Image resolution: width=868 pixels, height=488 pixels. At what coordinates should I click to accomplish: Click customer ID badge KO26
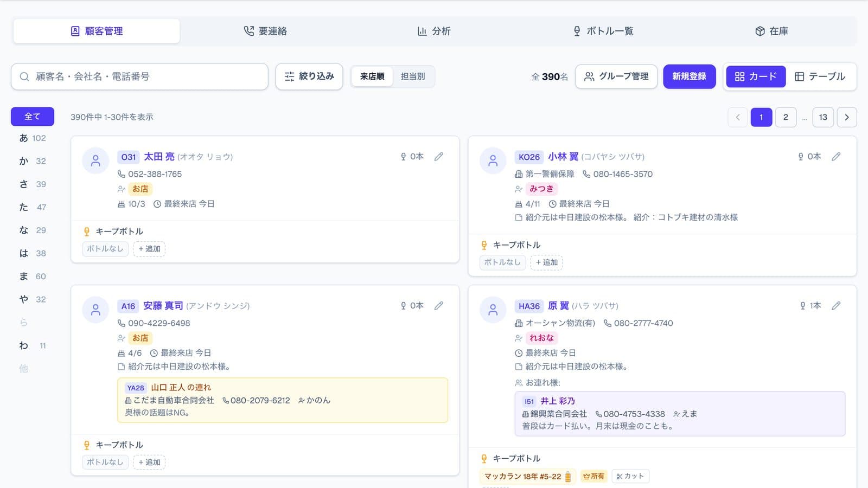pyautogui.click(x=529, y=157)
